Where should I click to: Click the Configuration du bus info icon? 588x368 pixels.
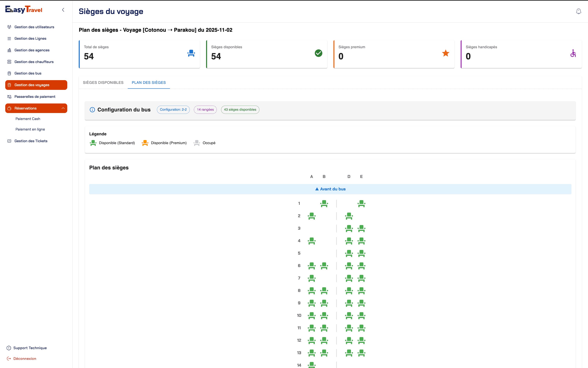(x=92, y=110)
